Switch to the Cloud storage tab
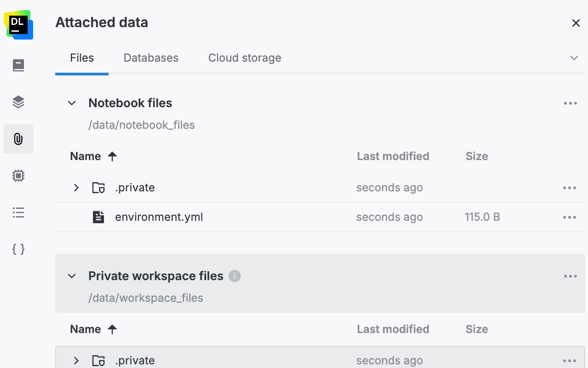This screenshot has width=588, height=368. [x=245, y=58]
